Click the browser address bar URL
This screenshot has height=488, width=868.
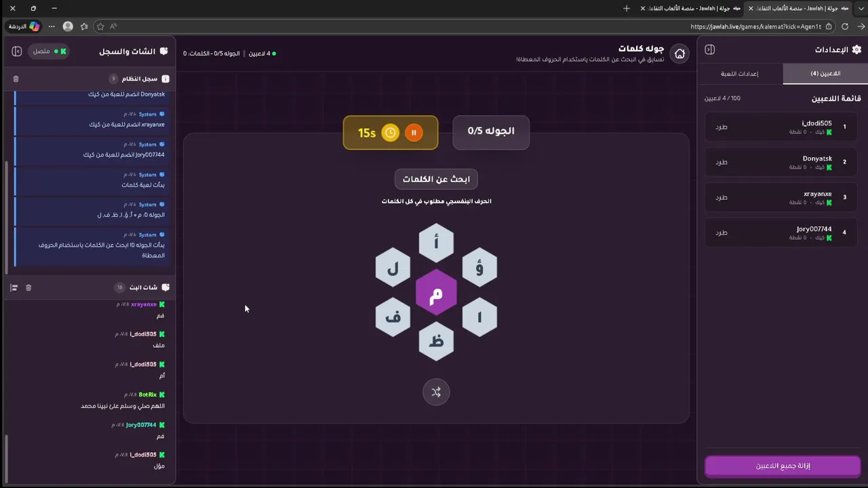pyautogui.click(x=755, y=26)
